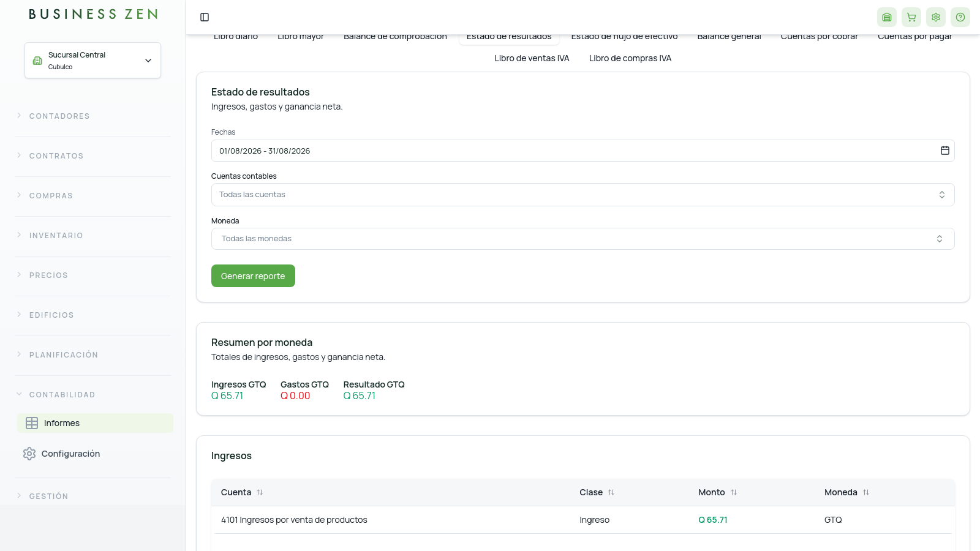Switch to Libro de ventas IVA tab
This screenshot has height=551, width=980.
tap(532, 58)
